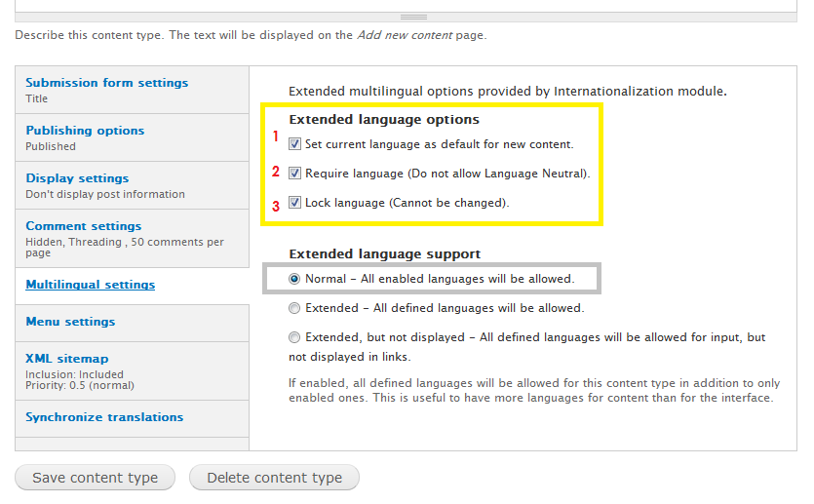
Task: Select the Multilingual settings tab
Action: click(x=90, y=285)
